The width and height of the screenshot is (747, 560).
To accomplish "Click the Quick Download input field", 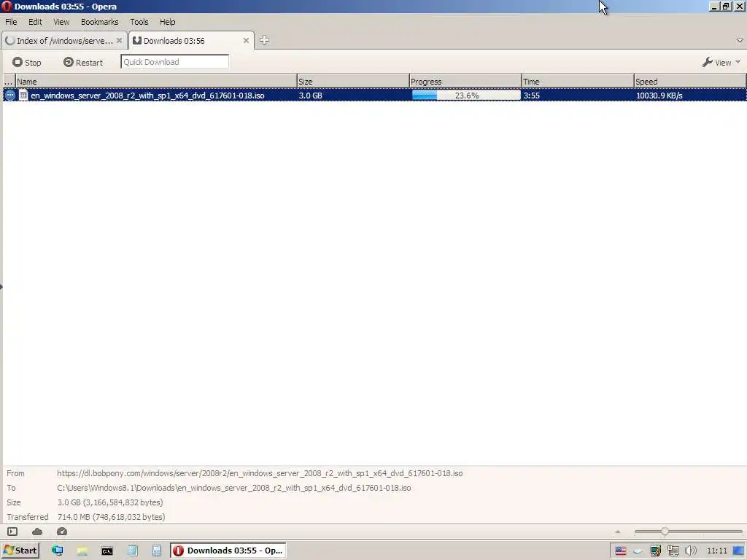I will 174,62.
